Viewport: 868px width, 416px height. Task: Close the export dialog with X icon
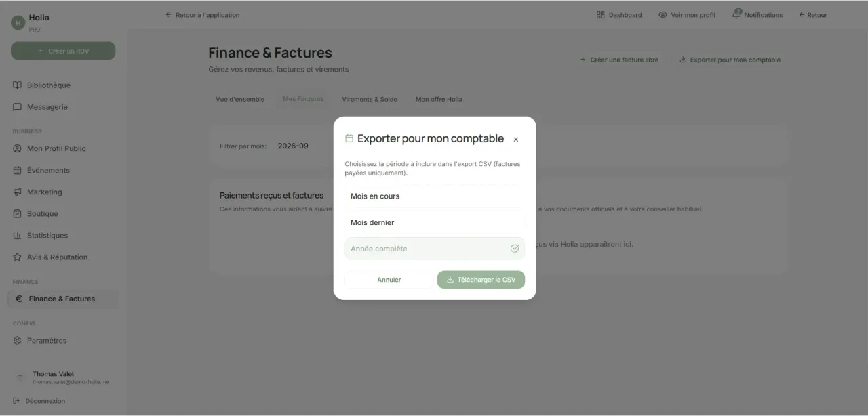coord(516,140)
